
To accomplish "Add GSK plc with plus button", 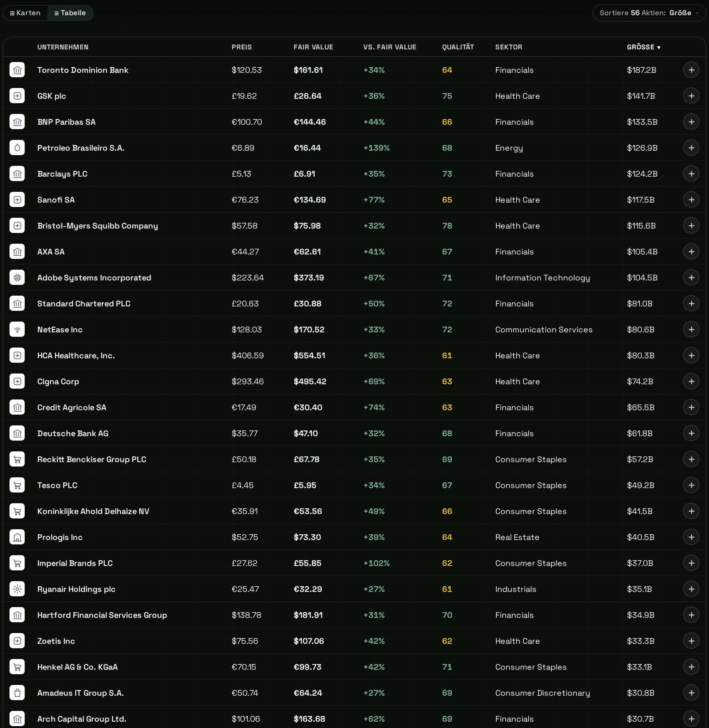I will 691,96.
